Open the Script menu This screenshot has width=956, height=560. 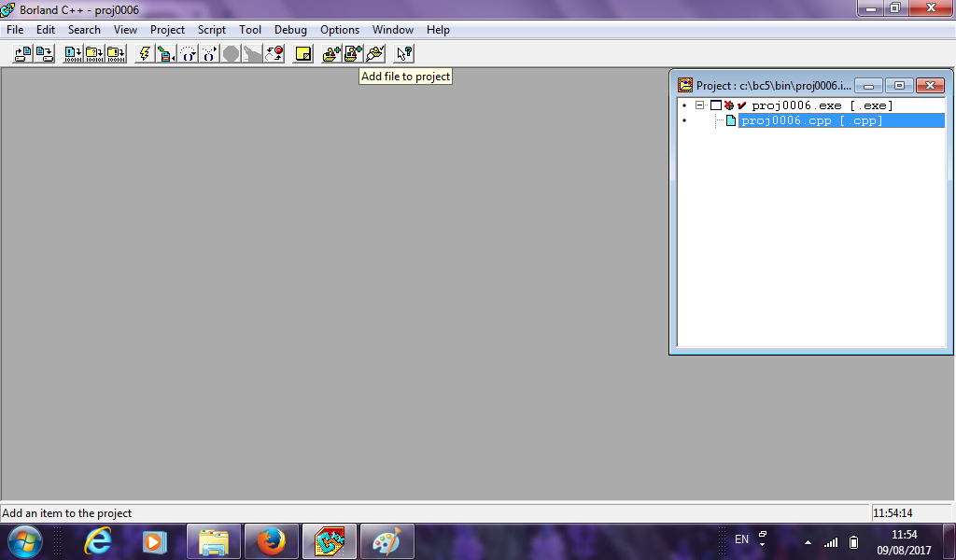coord(212,29)
